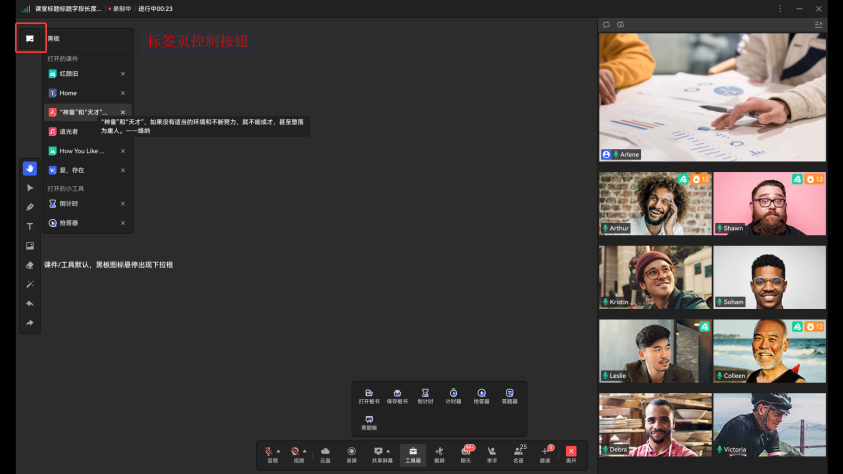
Task: Toggle green badge on Colleen's tile
Action: point(797,326)
